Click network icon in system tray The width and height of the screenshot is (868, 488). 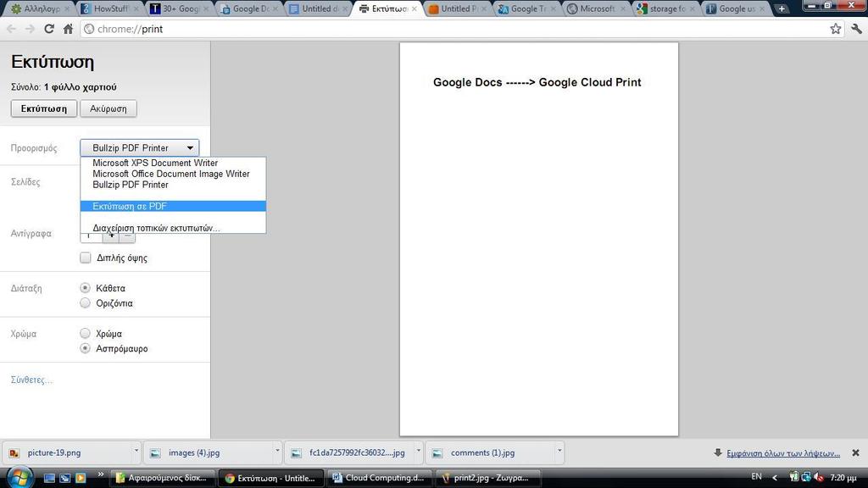coord(807,477)
